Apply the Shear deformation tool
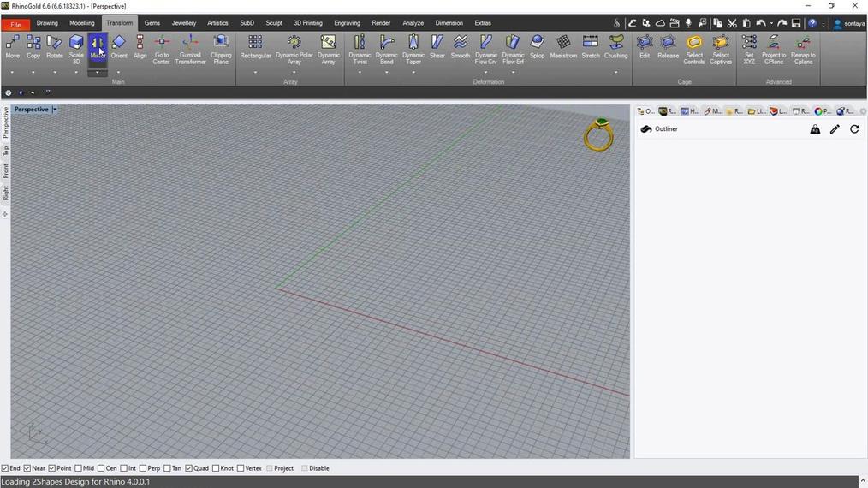The height and width of the screenshot is (488, 868). pyautogui.click(x=437, y=47)
